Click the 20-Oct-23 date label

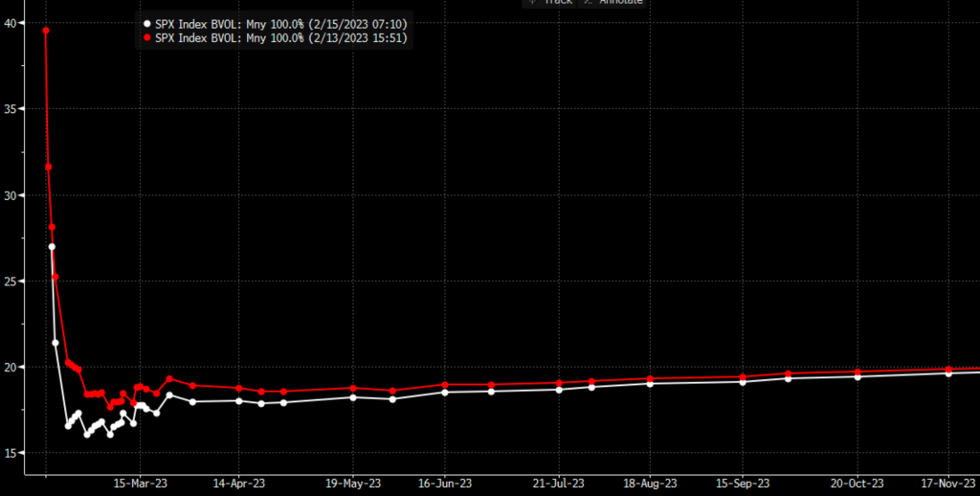(x=857, y=484)
